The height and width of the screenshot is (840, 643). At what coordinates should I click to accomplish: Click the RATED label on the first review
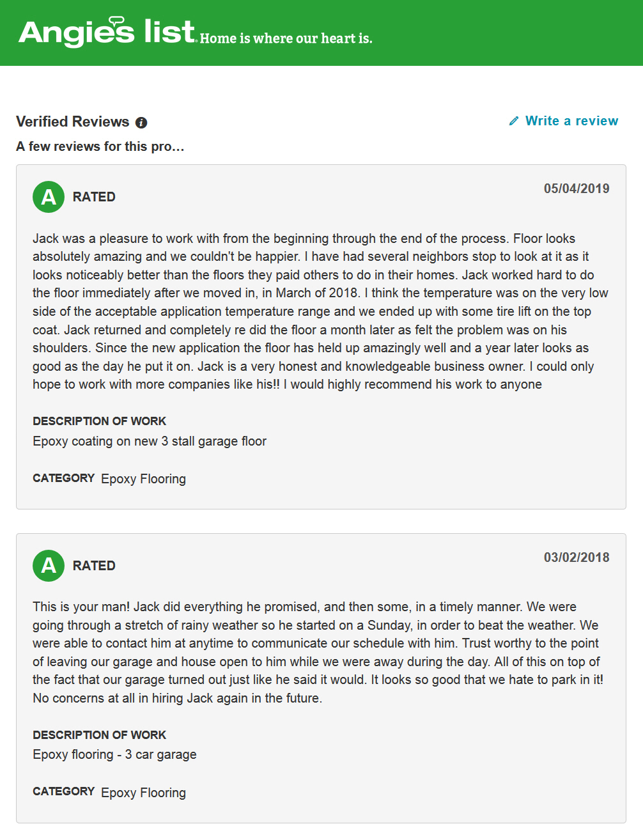point(94,197)
